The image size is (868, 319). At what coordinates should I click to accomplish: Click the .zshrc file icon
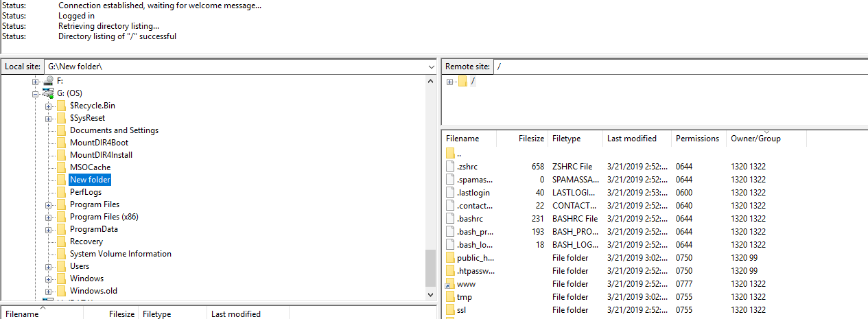click(x=450, y=166)
